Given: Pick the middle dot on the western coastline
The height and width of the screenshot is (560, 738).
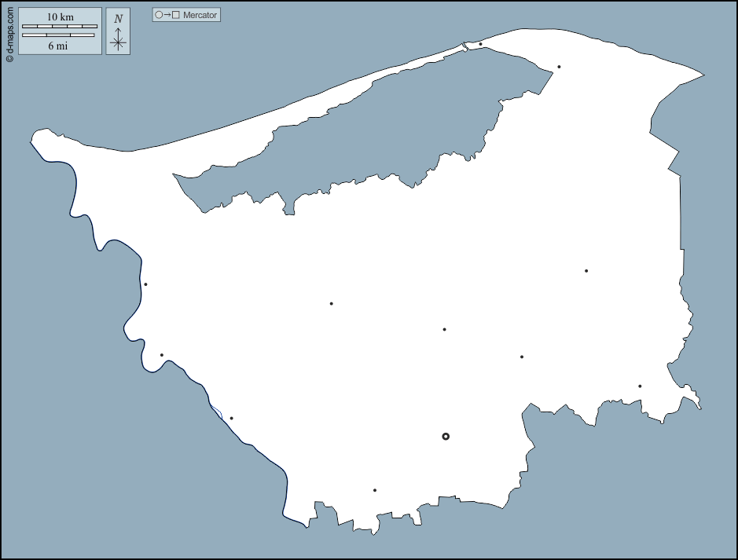Looking at the screenshot, I should [162, 355].
